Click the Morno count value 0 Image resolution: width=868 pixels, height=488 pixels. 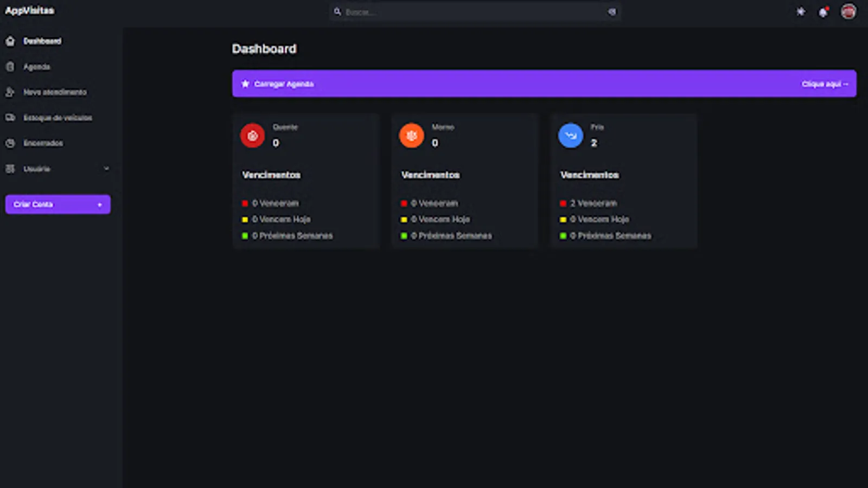point(435,143)
